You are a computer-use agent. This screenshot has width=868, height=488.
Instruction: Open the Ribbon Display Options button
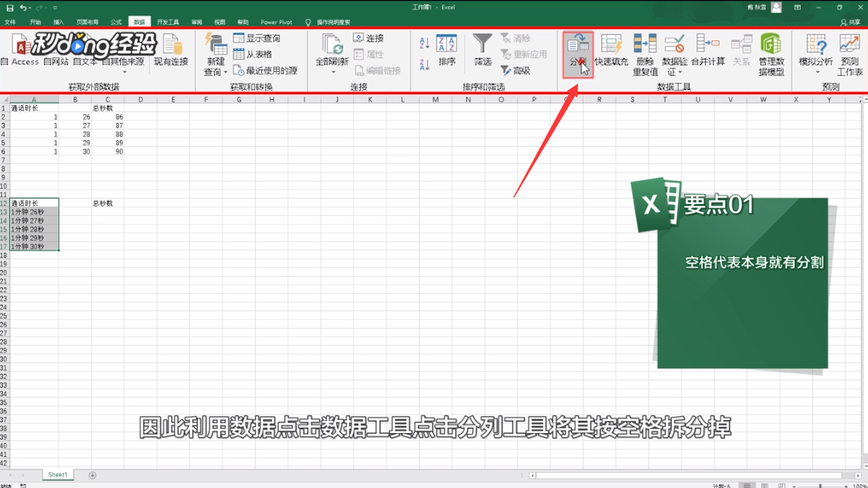coord(797,7)
